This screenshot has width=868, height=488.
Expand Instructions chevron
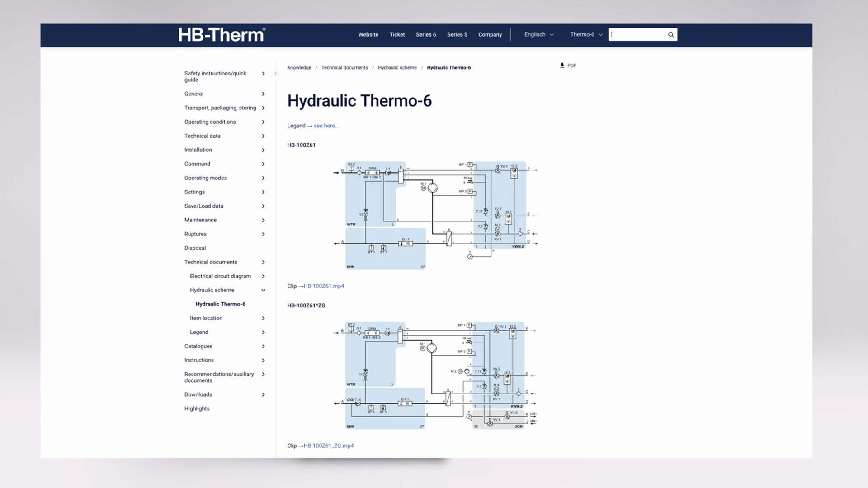(x=263, y=361)
